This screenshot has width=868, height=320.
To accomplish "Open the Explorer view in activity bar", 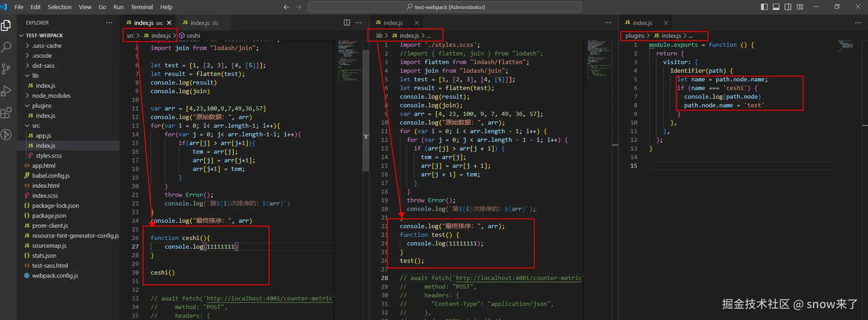I will point(6,25).
